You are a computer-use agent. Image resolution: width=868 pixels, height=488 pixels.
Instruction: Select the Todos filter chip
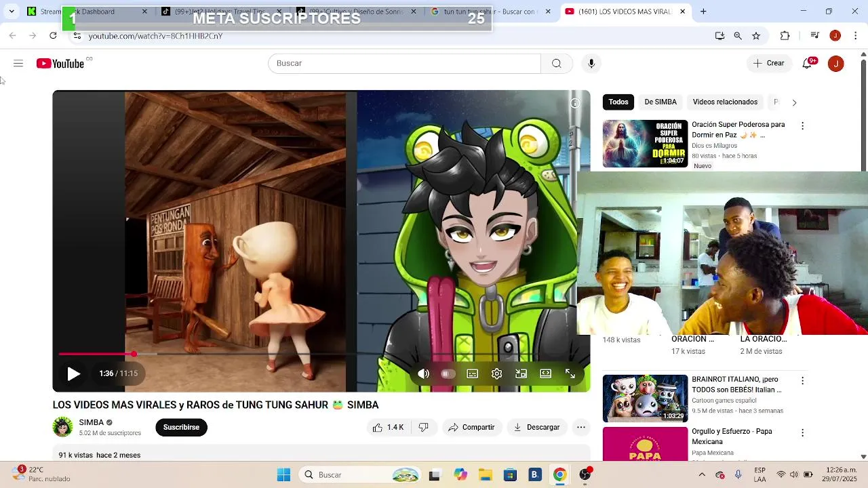pos(618,102)
